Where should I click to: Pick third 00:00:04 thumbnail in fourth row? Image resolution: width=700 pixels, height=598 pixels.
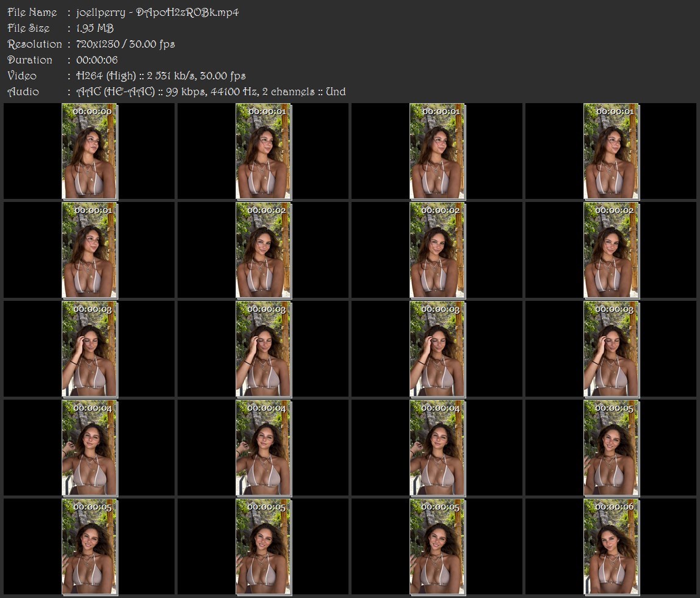point(437,448)
